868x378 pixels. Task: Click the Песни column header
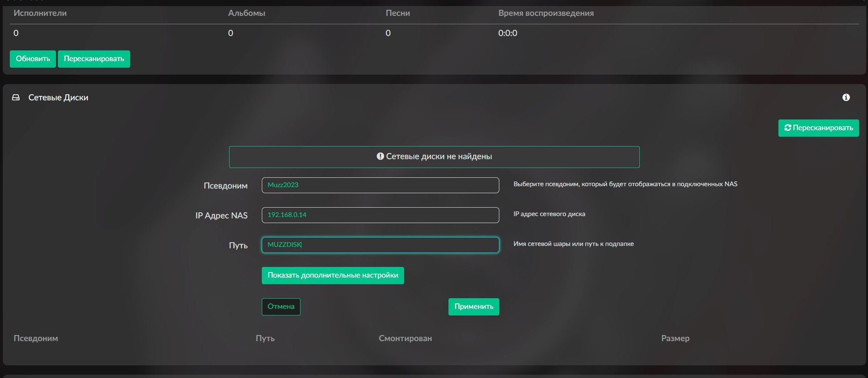click(x=398, y=13)
